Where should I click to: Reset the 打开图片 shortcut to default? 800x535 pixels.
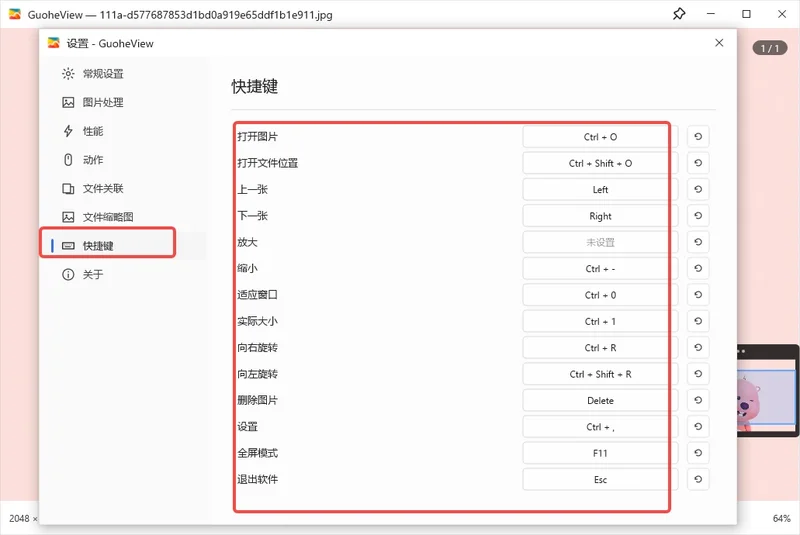(x=698, y=137)
